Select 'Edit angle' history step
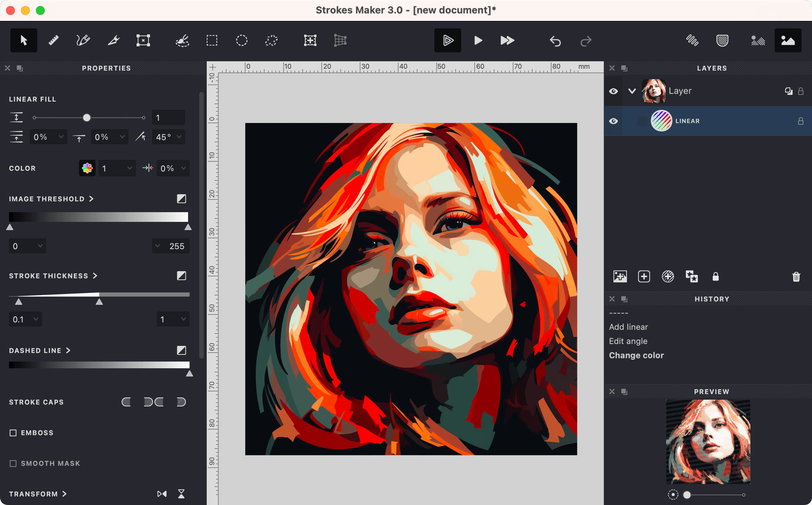Viewport: 812px width, 505px height. pos(628,341)
